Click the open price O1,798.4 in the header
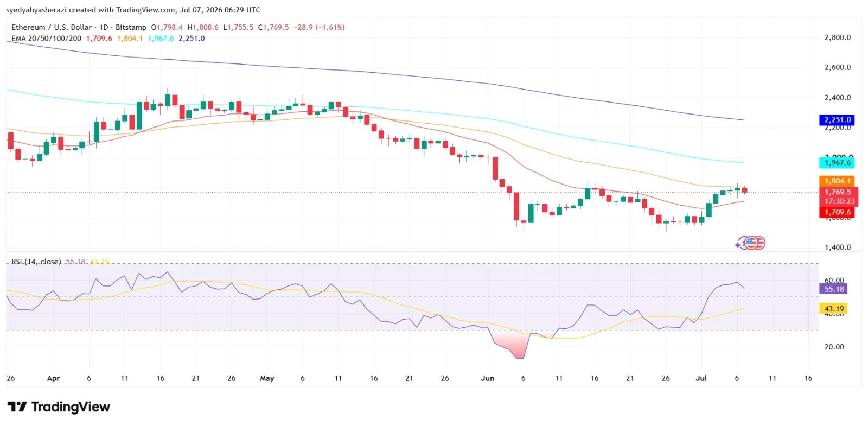The height and width of the screenshot is (426, 868). (167, 27)
